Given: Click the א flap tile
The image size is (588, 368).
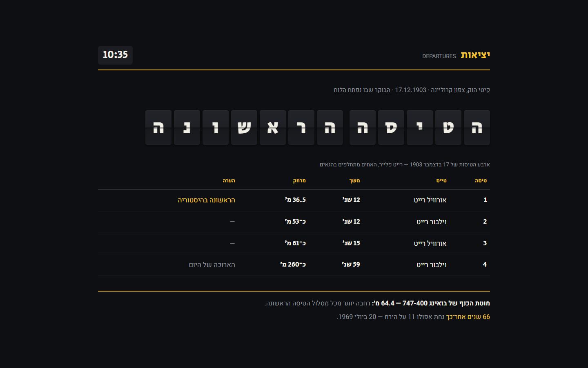Looking at the screenshot, I should 273,128.
